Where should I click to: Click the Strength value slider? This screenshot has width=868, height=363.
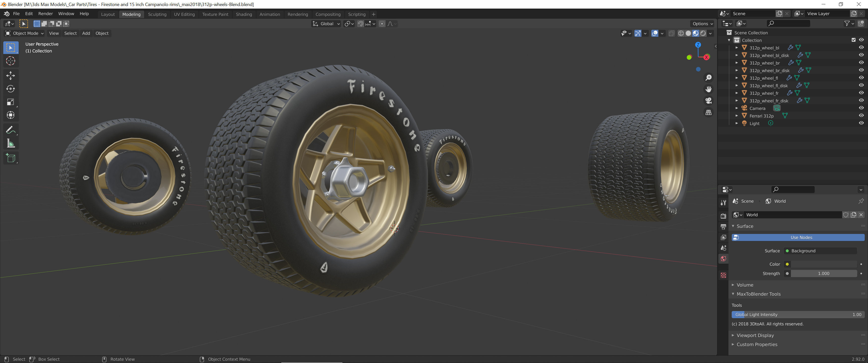coord(824,274)
